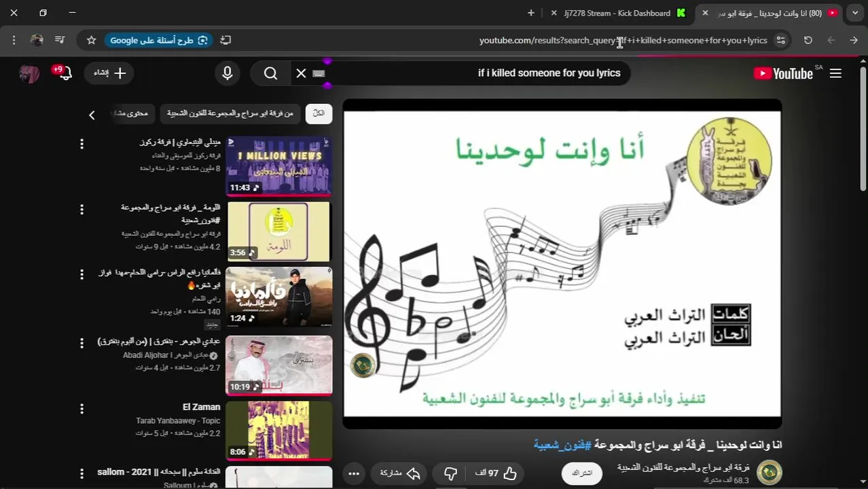The height and width of the screenshot is (489, 868).
Task: Restore down the browser window
Action: tap(43, 13)
